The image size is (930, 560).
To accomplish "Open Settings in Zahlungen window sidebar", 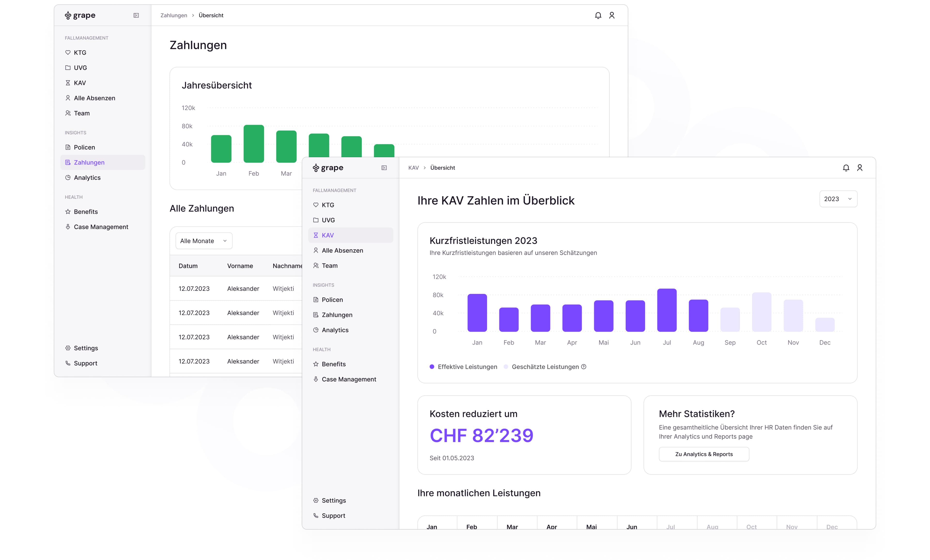I will (86, 348).
